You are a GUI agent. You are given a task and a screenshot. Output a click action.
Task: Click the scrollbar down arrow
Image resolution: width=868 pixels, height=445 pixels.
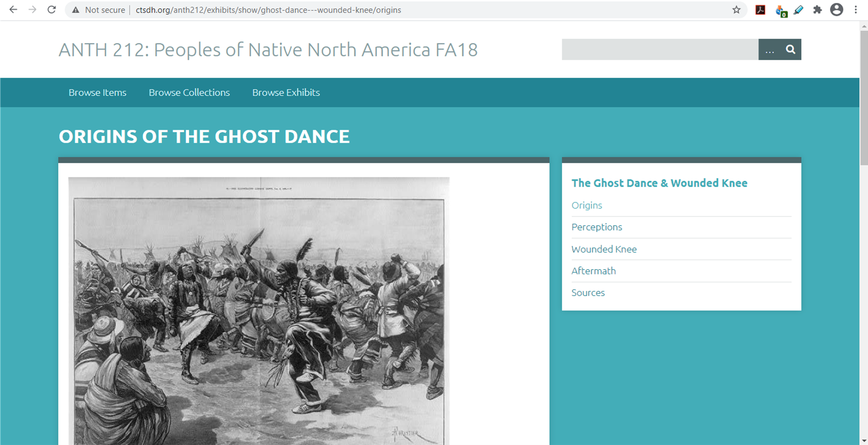864,440
